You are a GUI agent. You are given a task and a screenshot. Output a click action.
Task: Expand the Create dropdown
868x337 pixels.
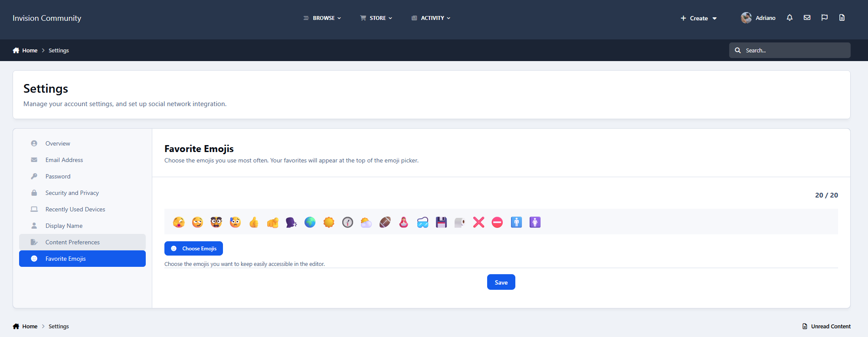coord(698,18)
